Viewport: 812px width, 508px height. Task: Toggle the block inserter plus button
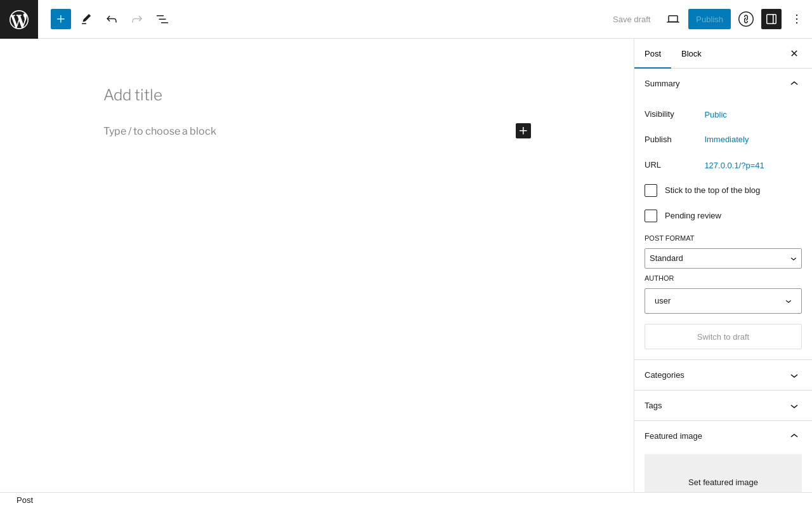(x=61, y=19)
